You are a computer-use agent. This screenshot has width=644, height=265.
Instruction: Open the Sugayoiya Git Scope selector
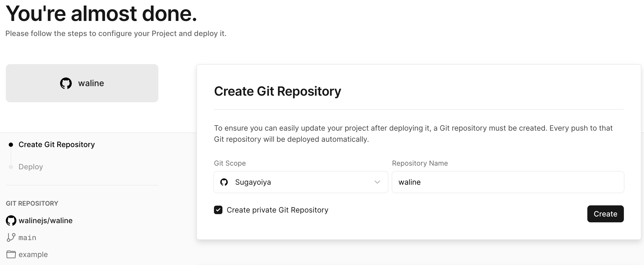pos(301,182)
